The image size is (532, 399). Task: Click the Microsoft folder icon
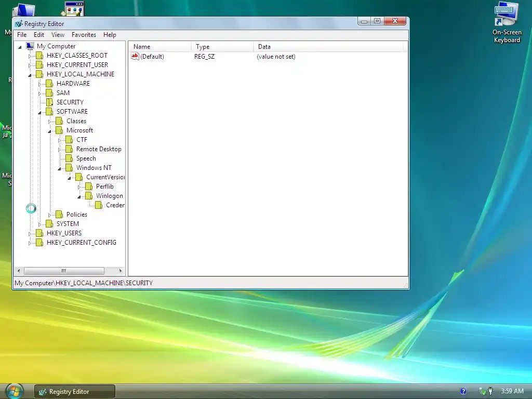(x=59, y=130)
